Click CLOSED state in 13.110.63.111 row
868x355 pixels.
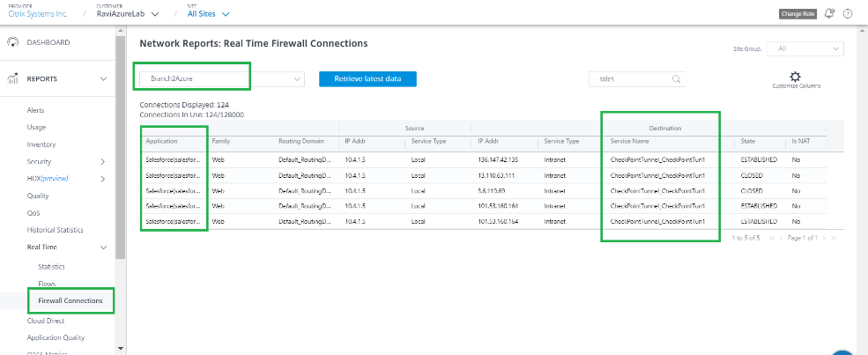tap(752, 176)
